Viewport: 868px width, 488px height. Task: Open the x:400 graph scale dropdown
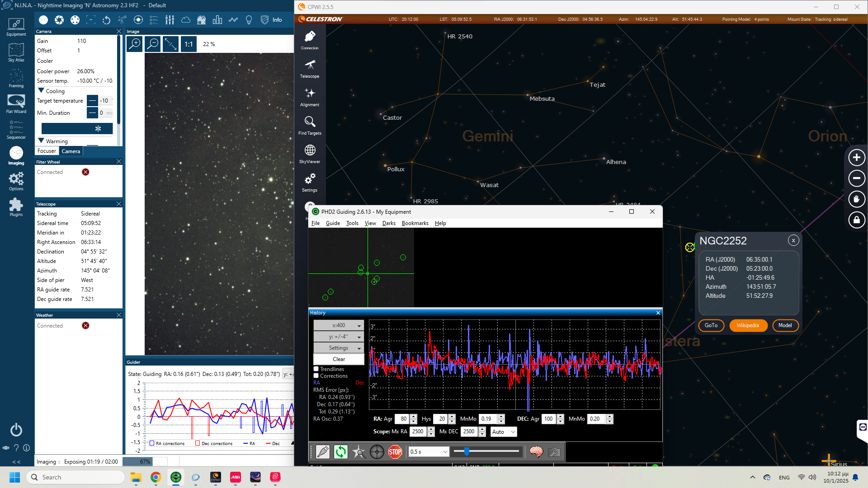coord(339,325)
